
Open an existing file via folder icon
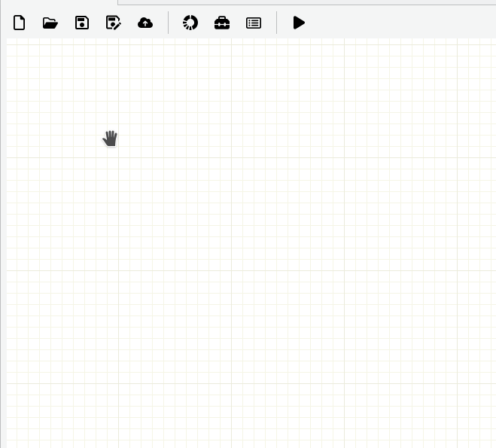(50, 23)
